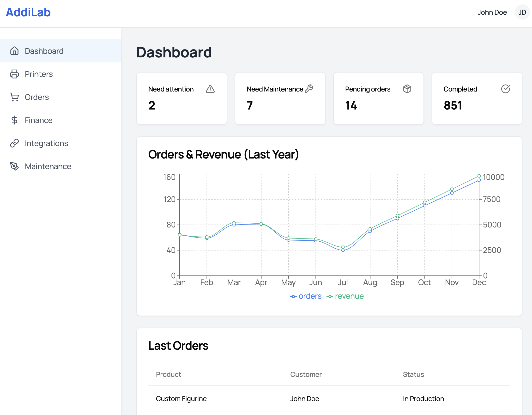Click the dollar sign icon for Finance
The height and width of the screenshot is (415, 532).
(14, 120)
